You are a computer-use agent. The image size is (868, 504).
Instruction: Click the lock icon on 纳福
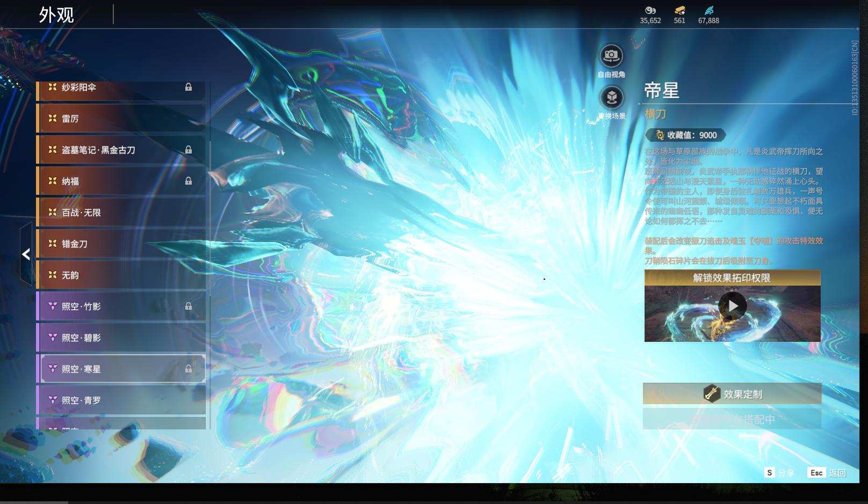click(189, 181)
